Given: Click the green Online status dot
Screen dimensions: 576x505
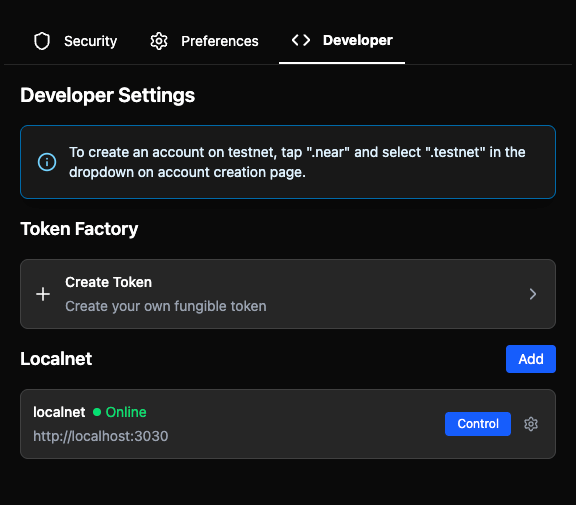Looking at the screenshot, I should coord(97,412).
